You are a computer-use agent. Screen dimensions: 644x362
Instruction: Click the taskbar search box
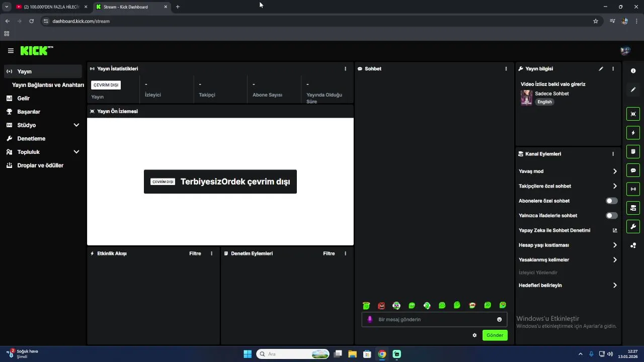click(293, 354)
